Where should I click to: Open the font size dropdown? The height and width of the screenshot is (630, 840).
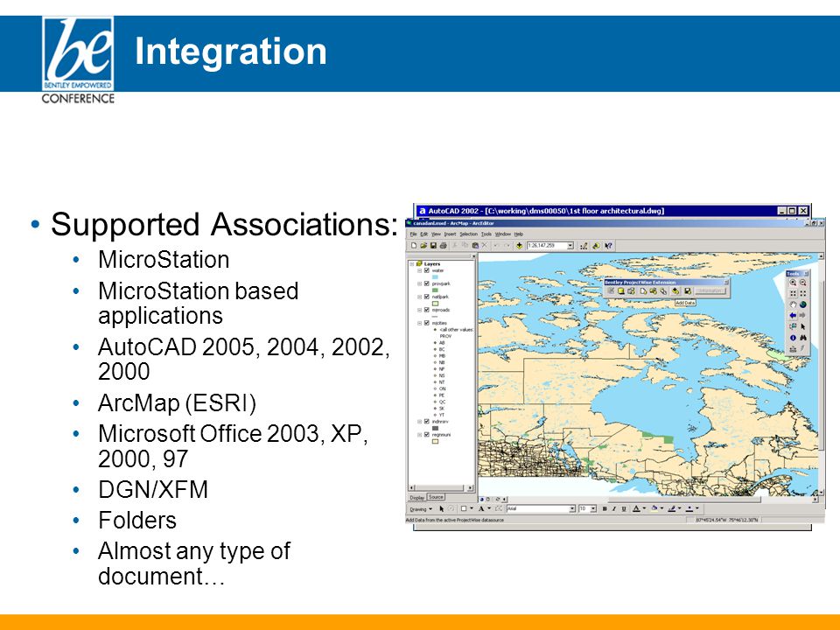click(593, 508)
